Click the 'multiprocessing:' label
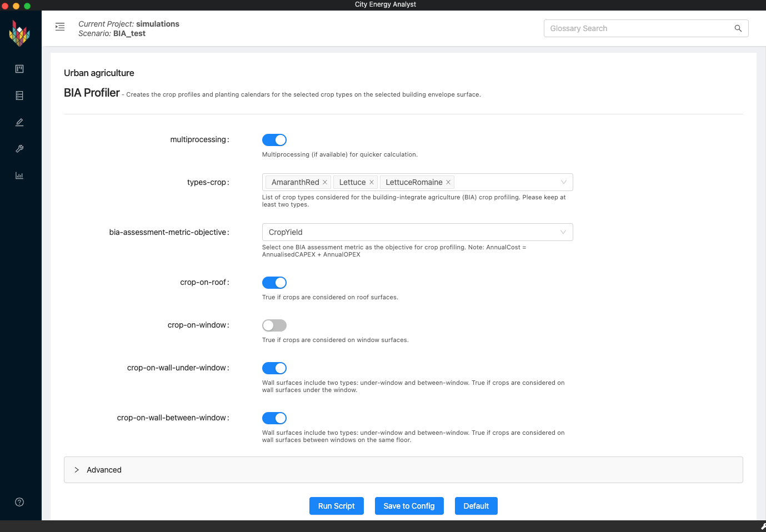Screen dimensions: 766x532 (199, 139)
